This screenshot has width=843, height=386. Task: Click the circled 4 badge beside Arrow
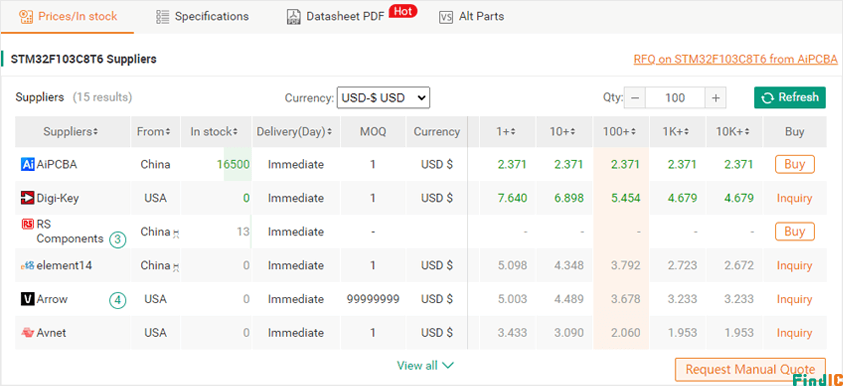pyautogui.click(x=118, y=300)
